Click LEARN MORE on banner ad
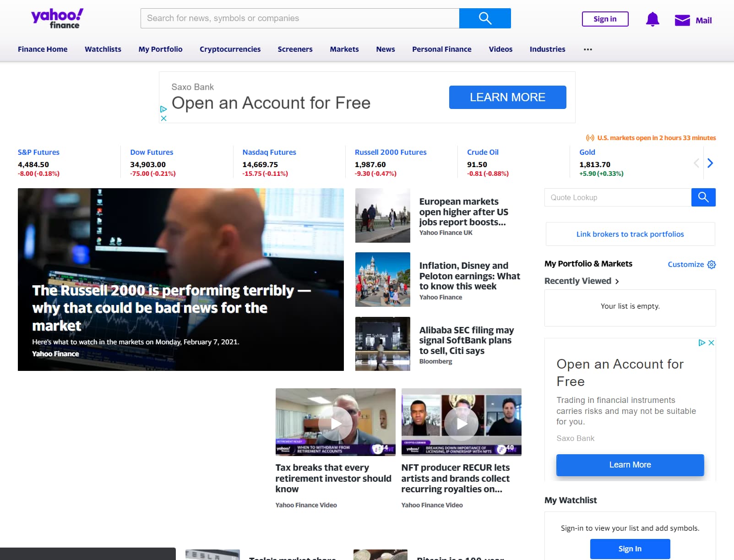Image resolution: width=734 pixels, height=560 pixels. pyautogui.click(x=507, y=97)
